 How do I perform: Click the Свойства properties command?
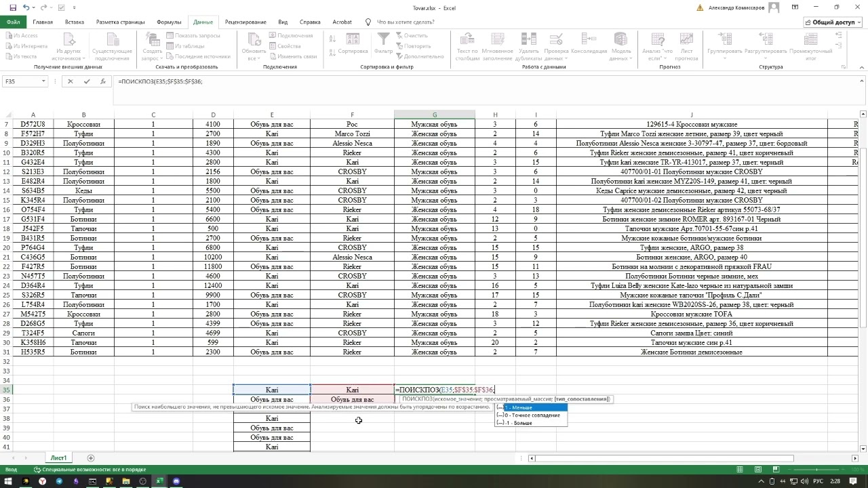click(285, 46)
